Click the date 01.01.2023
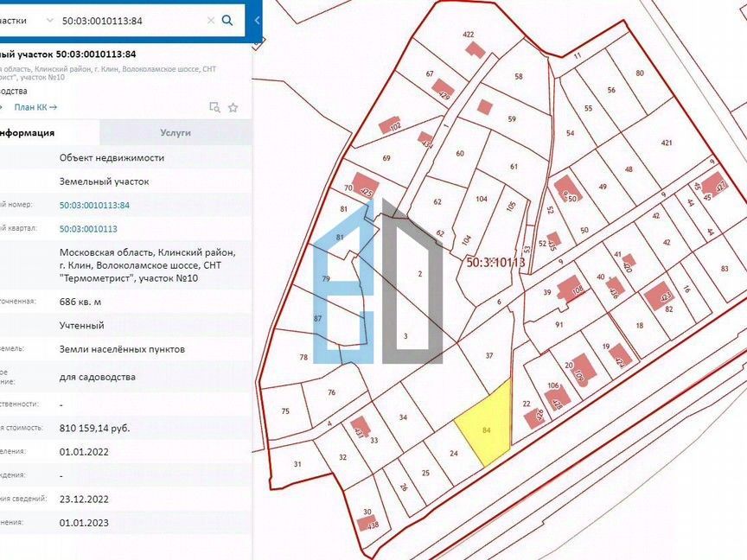 click(x=84, y=523)
